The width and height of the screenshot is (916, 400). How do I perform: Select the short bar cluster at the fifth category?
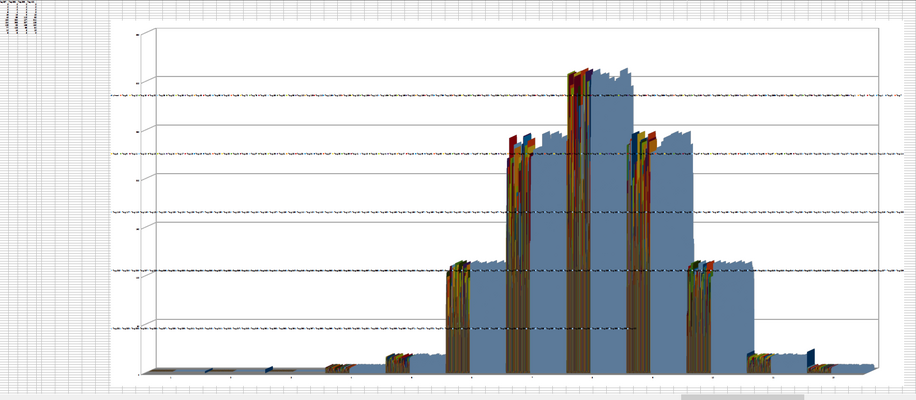tap(415, 363)
